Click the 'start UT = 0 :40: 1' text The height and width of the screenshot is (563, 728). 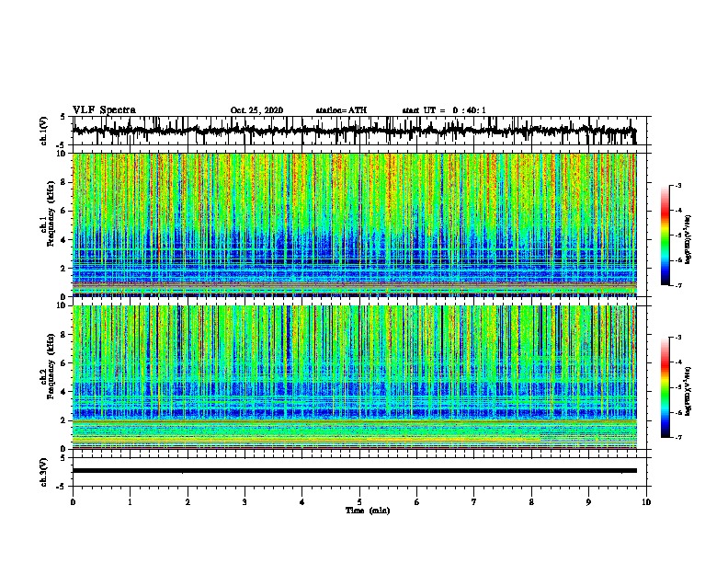(x=444, y=110)
